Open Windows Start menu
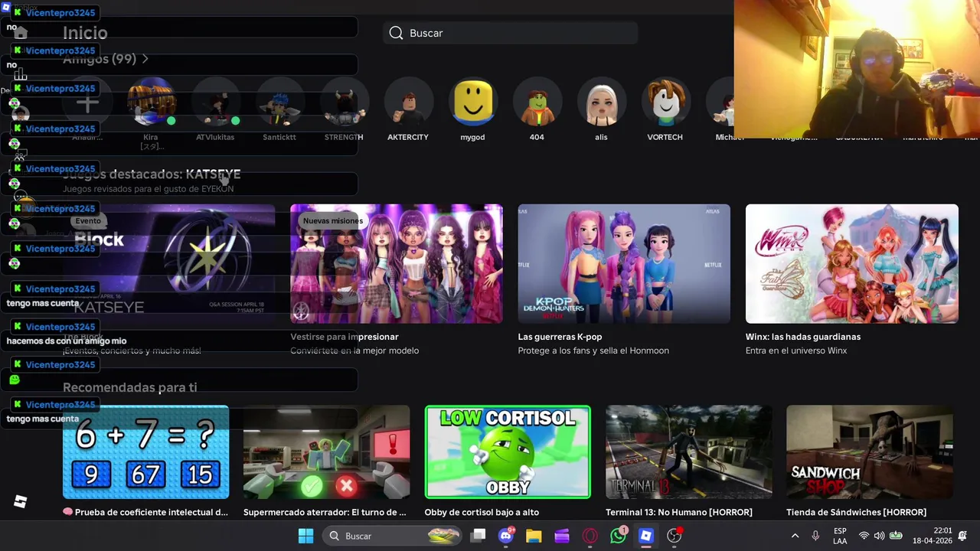This screenshot has width=980, height=551. pos(305,536)
